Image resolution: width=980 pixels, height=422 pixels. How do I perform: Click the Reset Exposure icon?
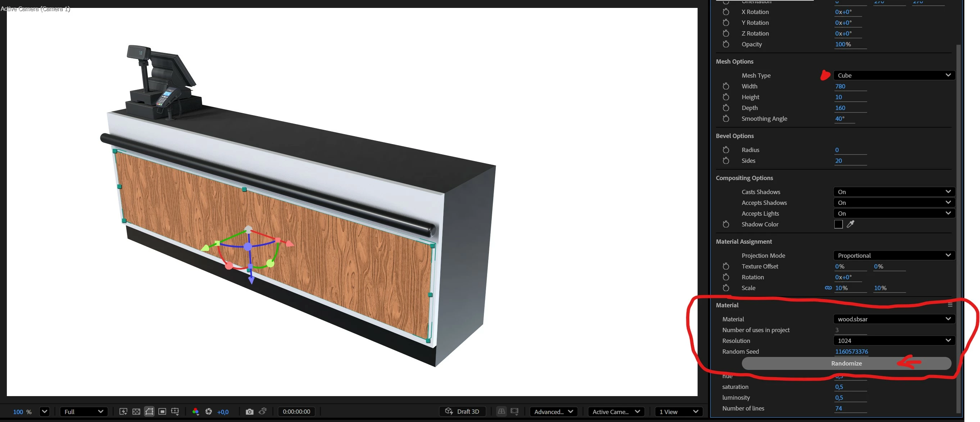(x=208, y=411)
